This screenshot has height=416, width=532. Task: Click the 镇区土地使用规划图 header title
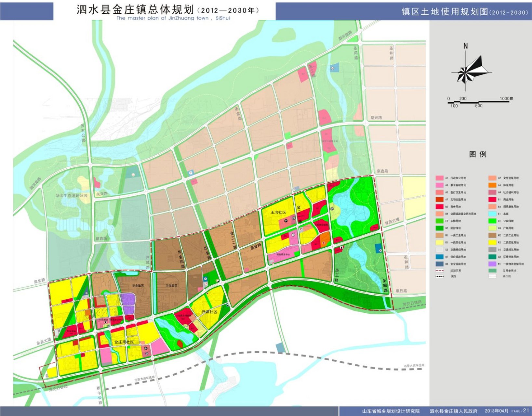click(445, 12)
